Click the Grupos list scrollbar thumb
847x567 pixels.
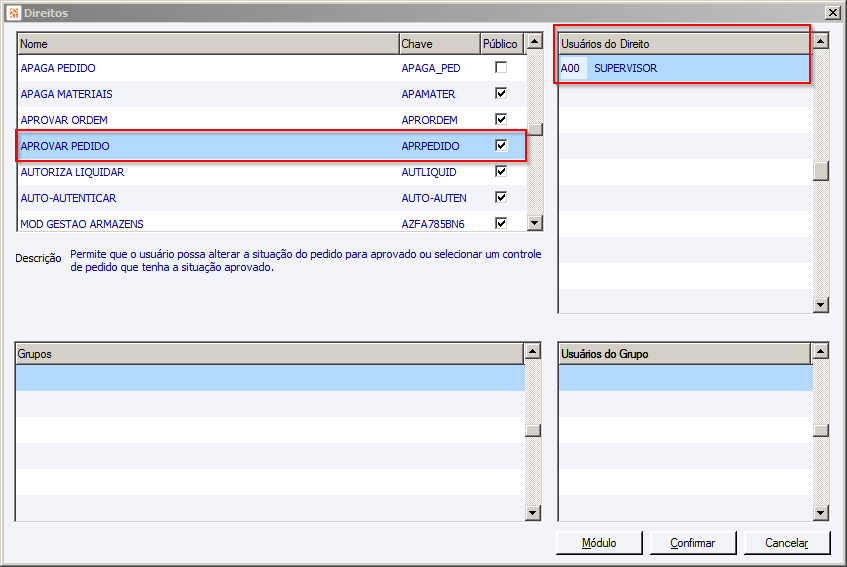point(533,430)
